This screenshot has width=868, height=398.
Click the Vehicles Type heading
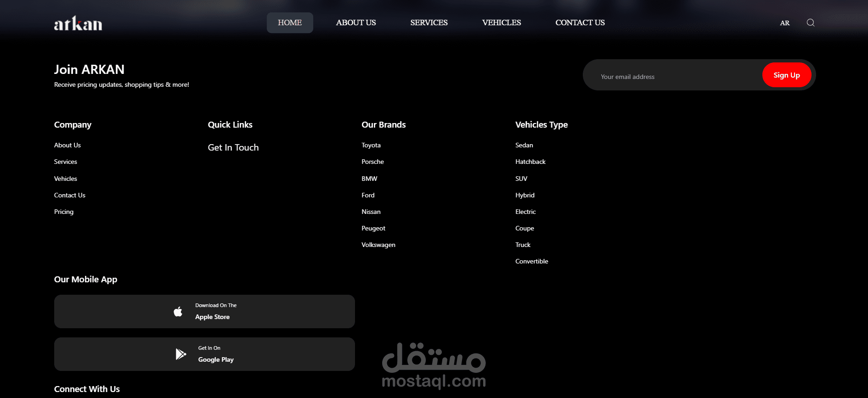coord(541,125)
